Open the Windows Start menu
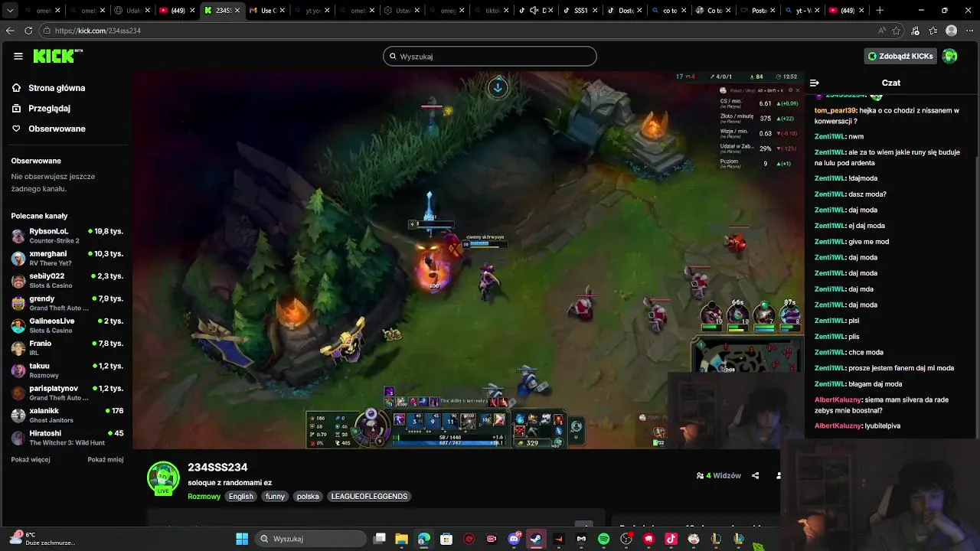This screenshot has height=551, width=980. pyautogui.click(x=242, y=539)
